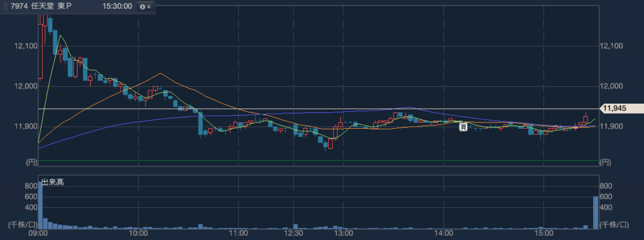Open the info dropdown next to 15:30:00
644x240 pixels.
pos(145,6)
